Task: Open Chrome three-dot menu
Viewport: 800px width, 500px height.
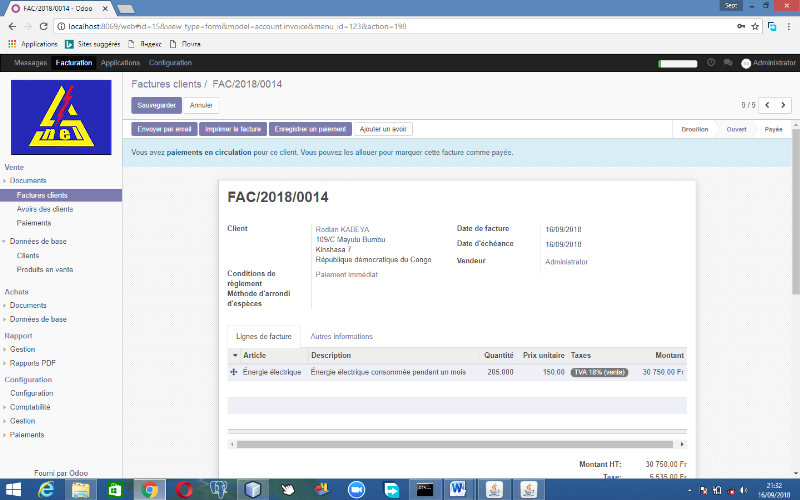Action: [x=789, y=27]
